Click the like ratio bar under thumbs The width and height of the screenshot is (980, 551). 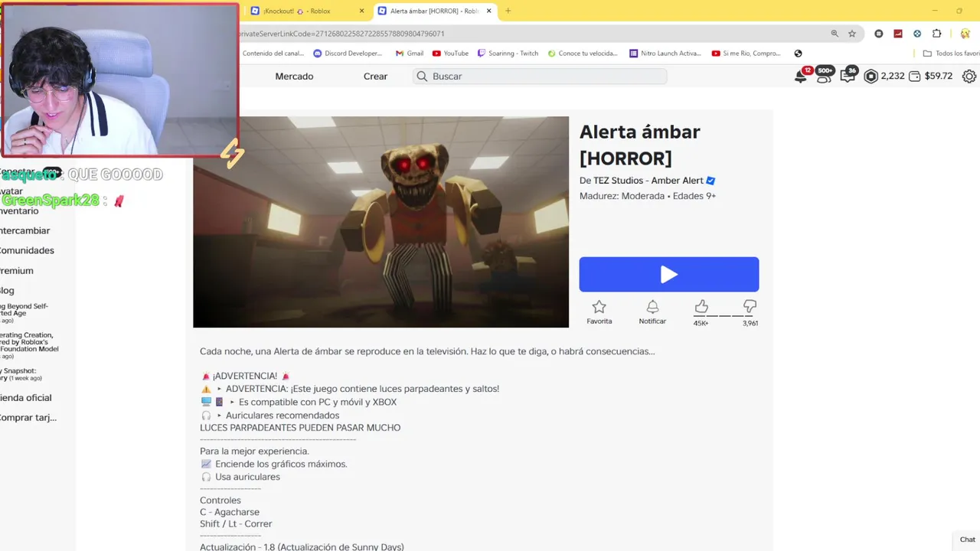(x=725, y=315)
